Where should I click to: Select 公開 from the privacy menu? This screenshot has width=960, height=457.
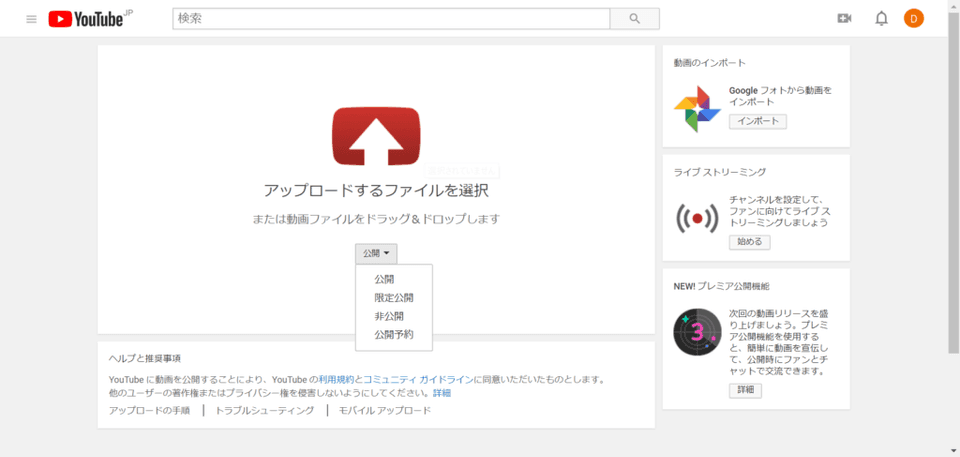tap(384, 280)
